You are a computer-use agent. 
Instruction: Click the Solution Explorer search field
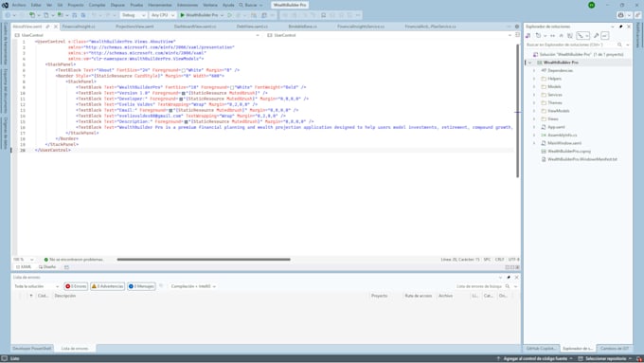click(x=571, y=45)
